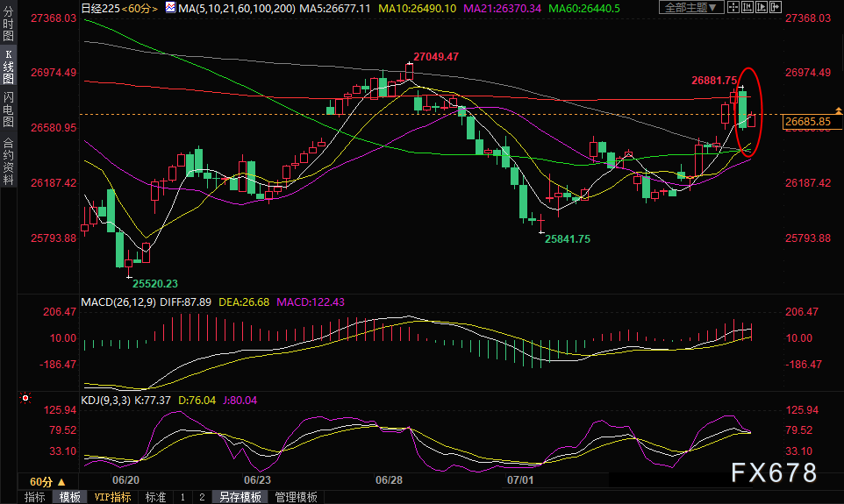Image resolution: width=844 pixels, height=504 pixels.
Task: Open the VIP指标 tab
Action: 112,497
